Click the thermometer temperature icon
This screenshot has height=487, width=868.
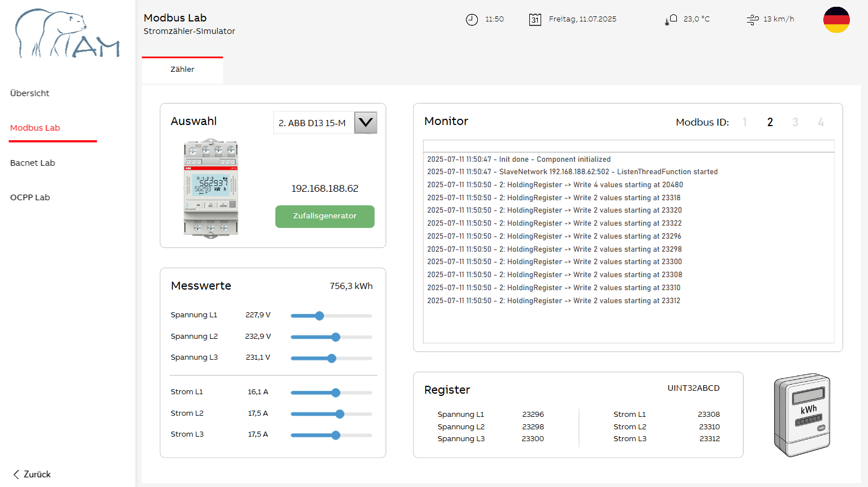671,20
